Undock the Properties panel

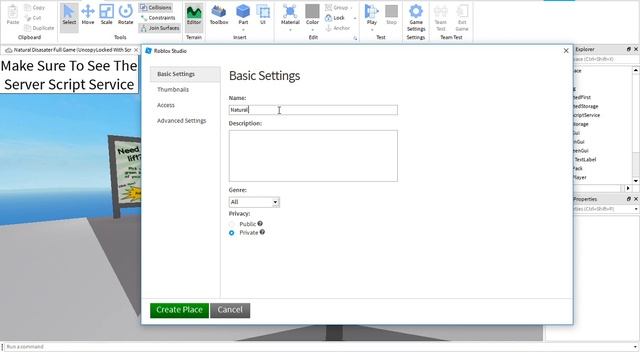(x=629, y=199)
